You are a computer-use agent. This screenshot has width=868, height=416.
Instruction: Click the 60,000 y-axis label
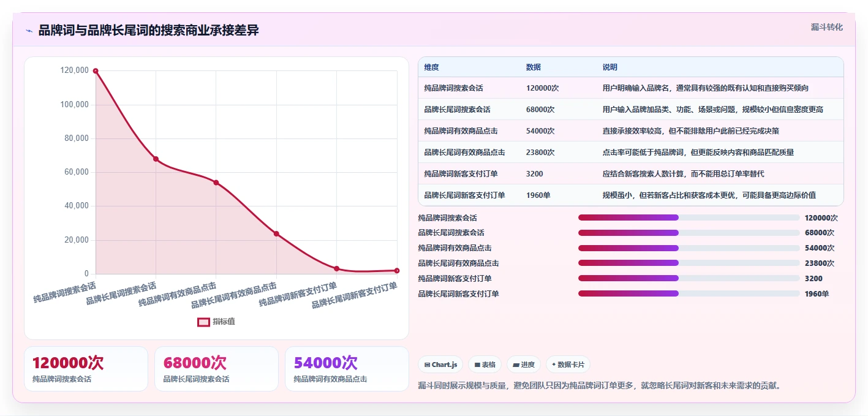[77, 172]
